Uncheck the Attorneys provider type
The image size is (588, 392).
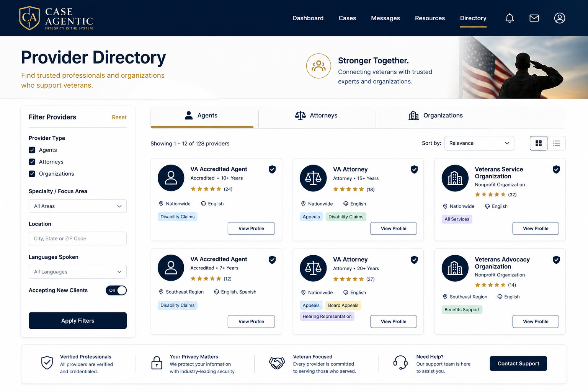32,162
